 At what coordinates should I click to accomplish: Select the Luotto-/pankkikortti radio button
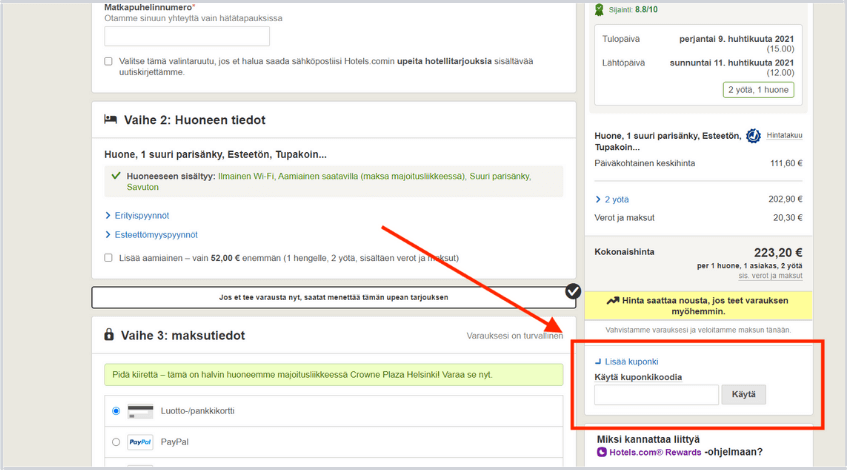[x=116, y=411]
